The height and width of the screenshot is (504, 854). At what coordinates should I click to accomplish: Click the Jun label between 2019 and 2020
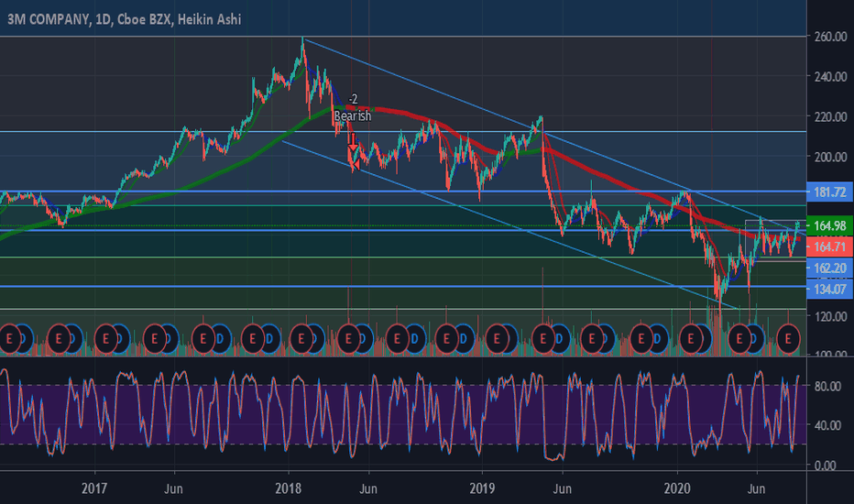coord(562,488)
